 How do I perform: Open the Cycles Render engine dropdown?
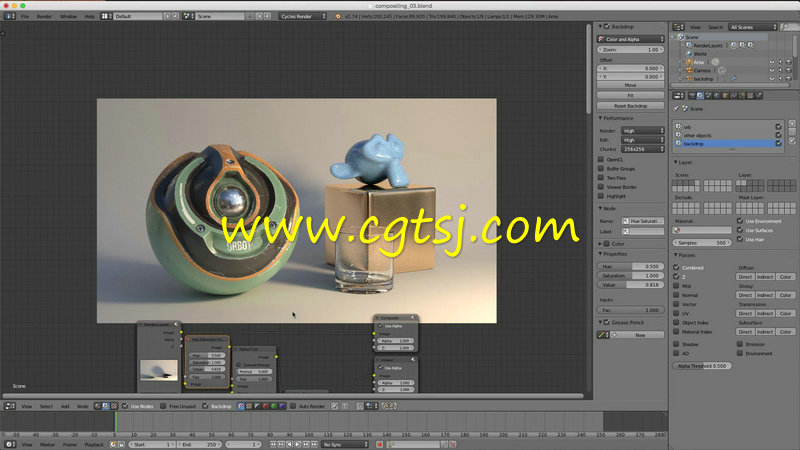303,16
